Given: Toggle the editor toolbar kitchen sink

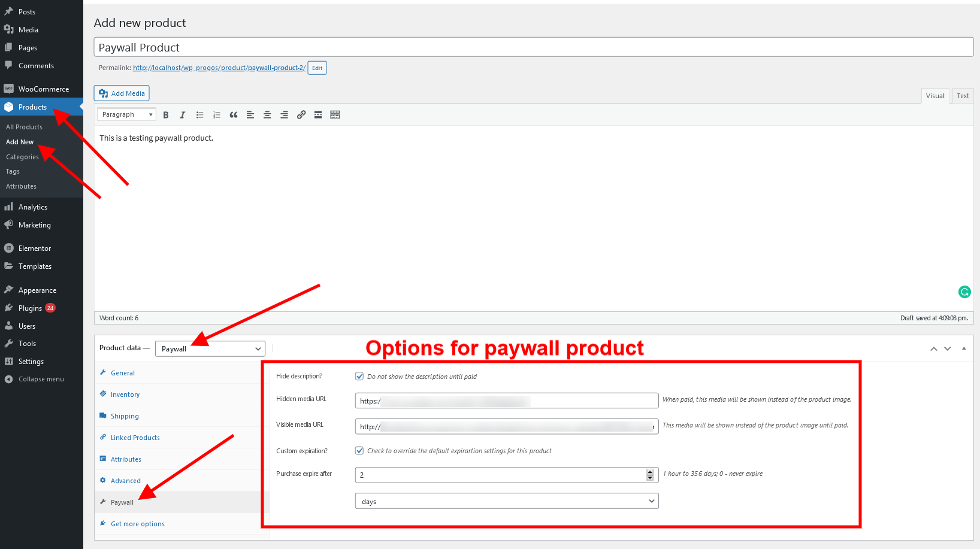Looking at the screenshot, I should [335, 115].
